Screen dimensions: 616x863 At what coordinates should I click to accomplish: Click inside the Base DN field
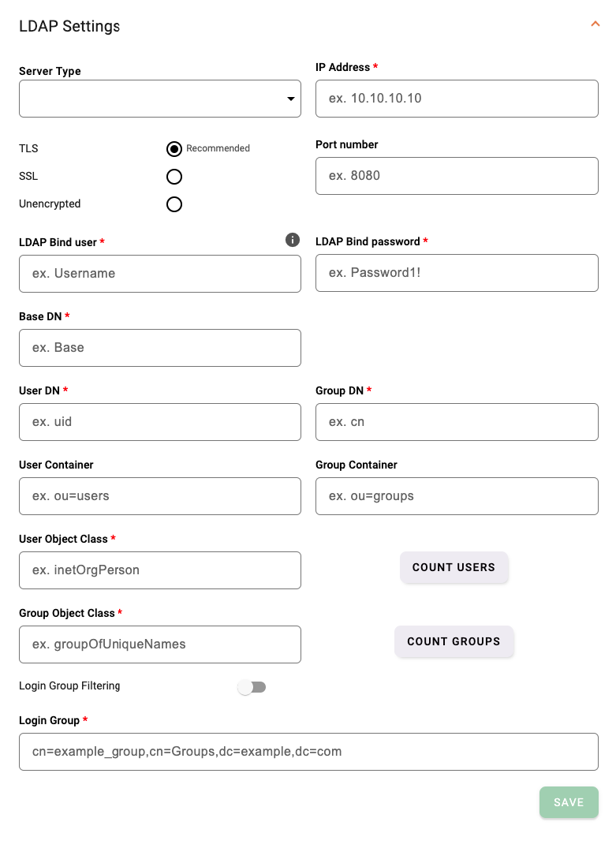coord(159,348)
